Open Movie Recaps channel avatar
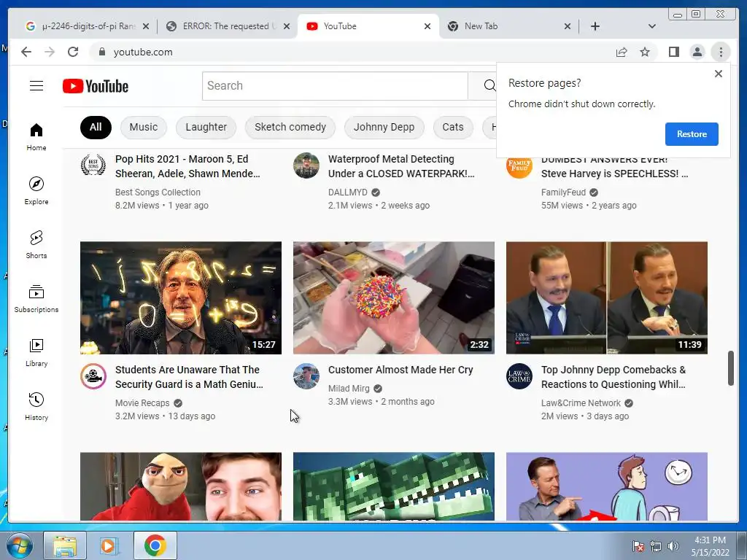 point(93,376)
